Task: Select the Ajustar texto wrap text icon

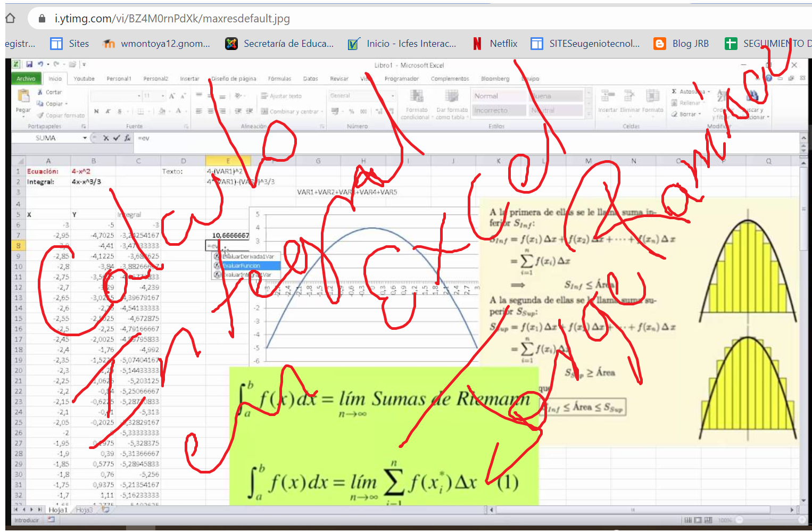Action: pos(264,96)
